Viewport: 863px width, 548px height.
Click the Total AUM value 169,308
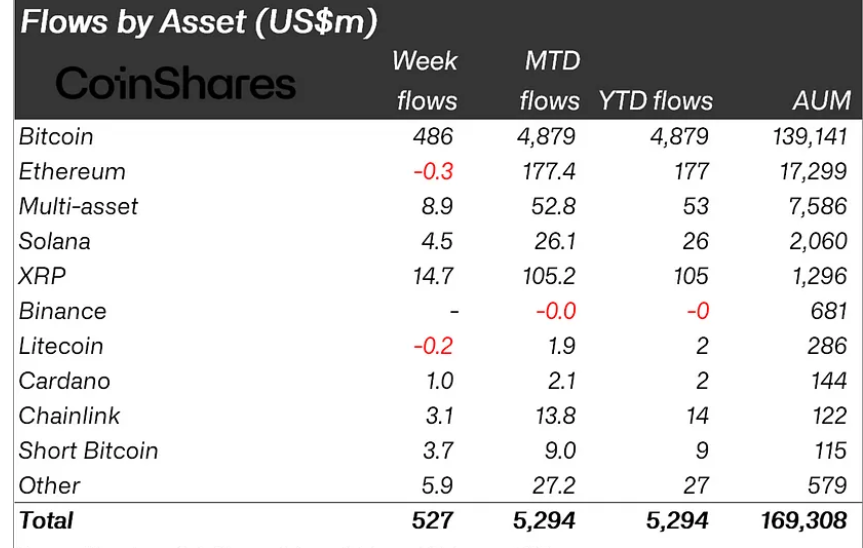pos(803,521)
